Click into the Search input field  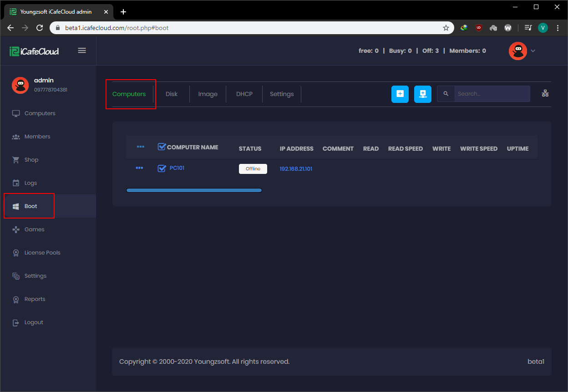click(x=492, y=94)
